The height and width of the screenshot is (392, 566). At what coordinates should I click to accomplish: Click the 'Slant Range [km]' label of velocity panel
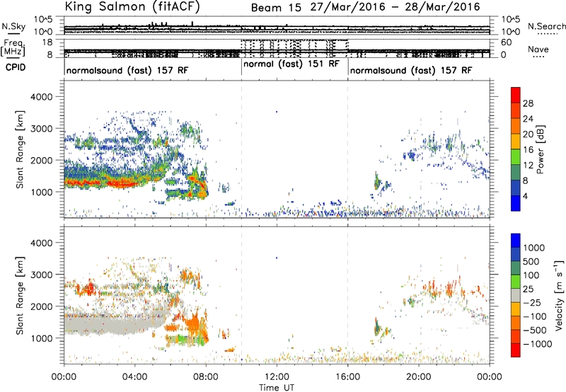click(21, 295)
